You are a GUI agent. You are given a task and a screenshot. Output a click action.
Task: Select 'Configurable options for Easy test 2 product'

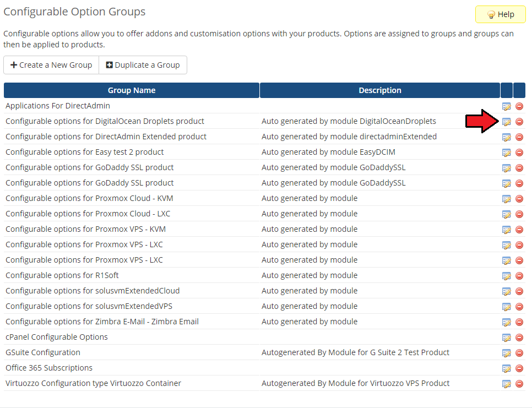(84, 153)
